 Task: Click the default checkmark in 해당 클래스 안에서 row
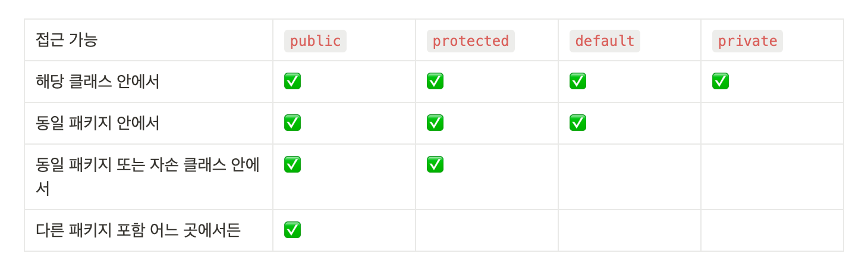coord(578,81)
